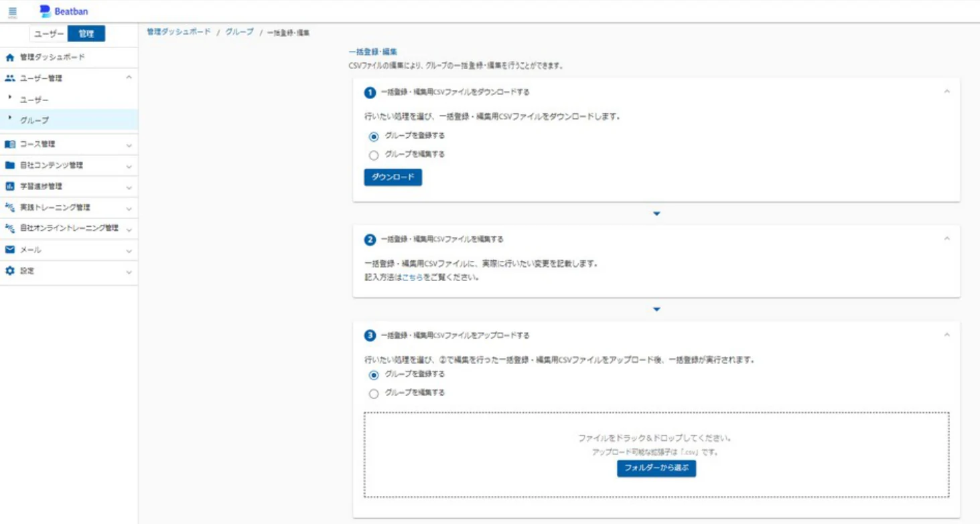The width and height of the screenshot is (980, 524).
Task: Expand the メール sidebar chevron
Action: (129, 251)
